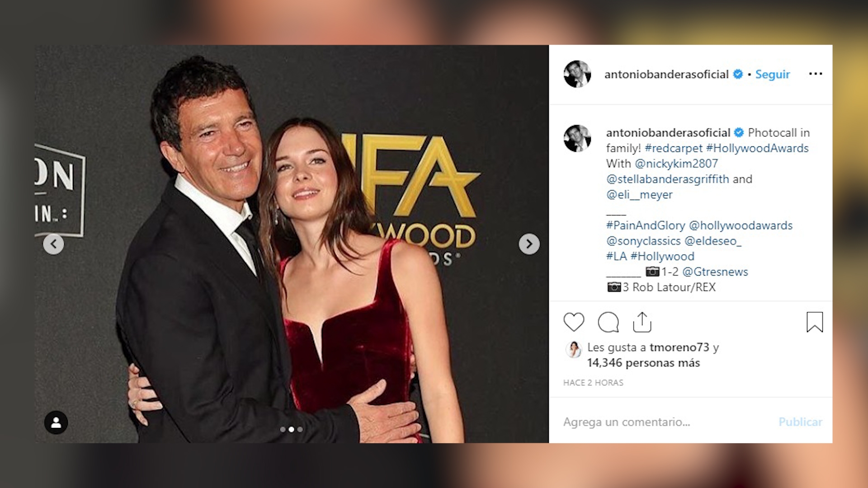Open the profile picture in the post header

(x=577, y=74)
